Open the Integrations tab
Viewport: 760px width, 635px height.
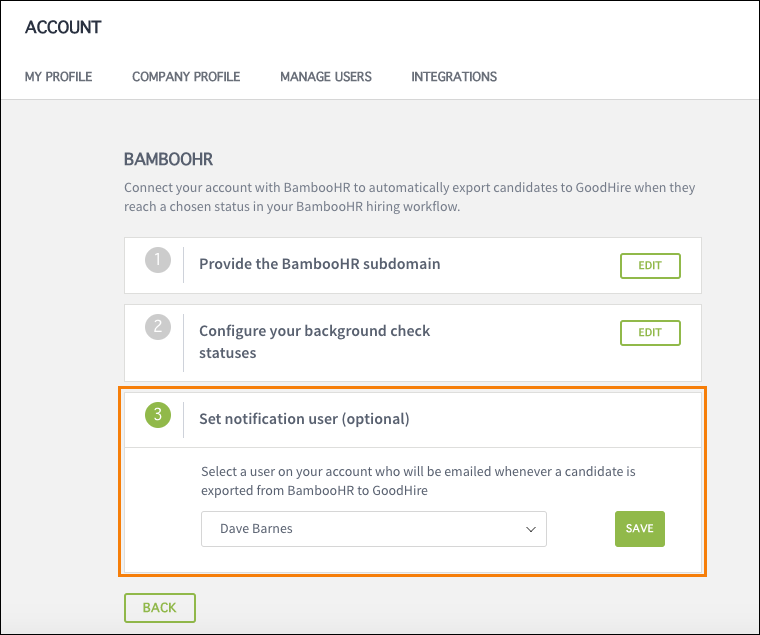point(454,77)
